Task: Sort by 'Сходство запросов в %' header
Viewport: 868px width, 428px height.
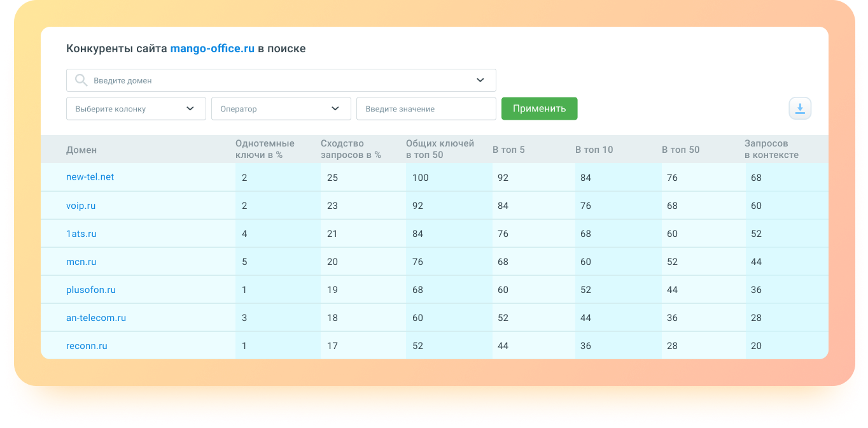Action: pos(351,149)
